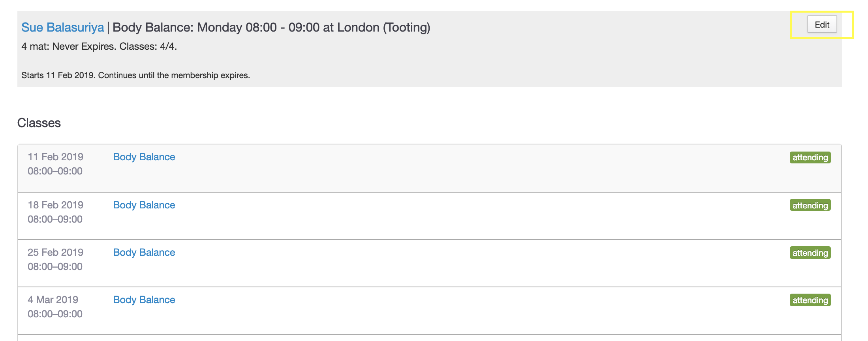Click the Classes section heading
Screen dimensions: 868x341
(x=39, y=123)
